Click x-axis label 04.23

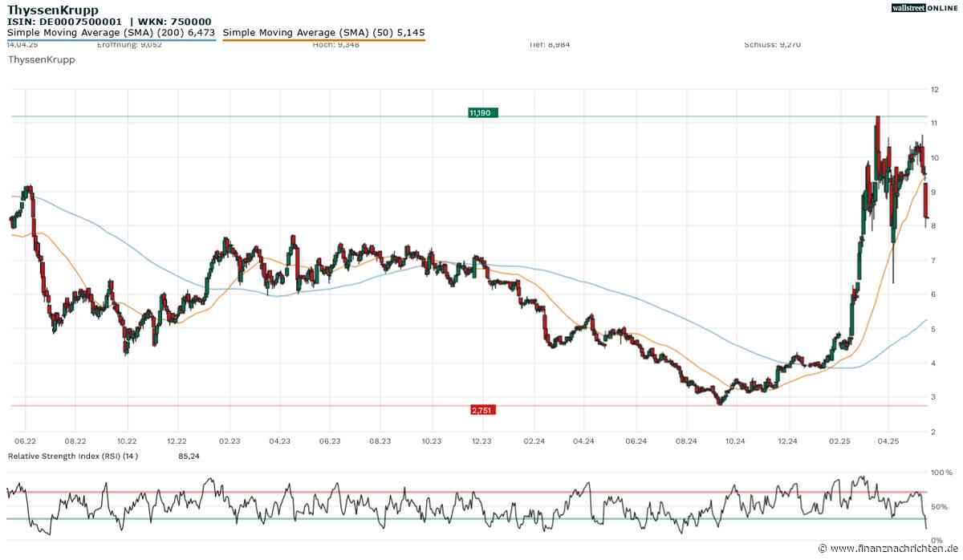[x=279, y=441]
